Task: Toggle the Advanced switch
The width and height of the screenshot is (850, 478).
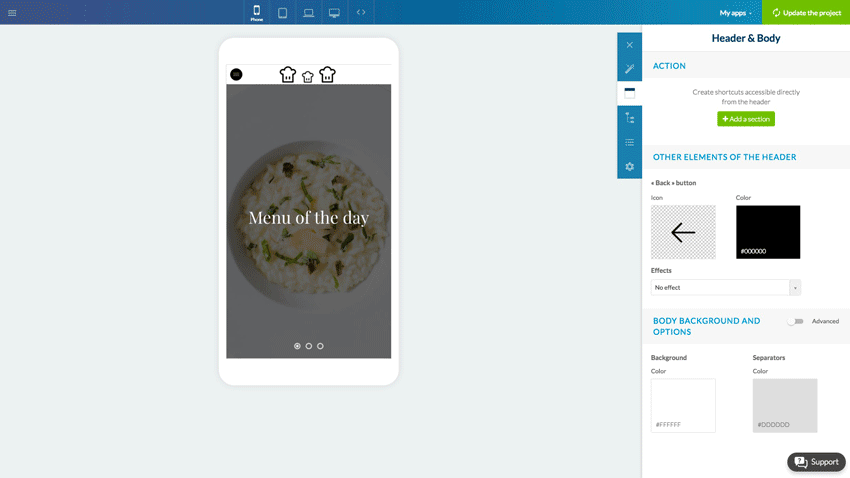Action: click(x=795, y=321)
